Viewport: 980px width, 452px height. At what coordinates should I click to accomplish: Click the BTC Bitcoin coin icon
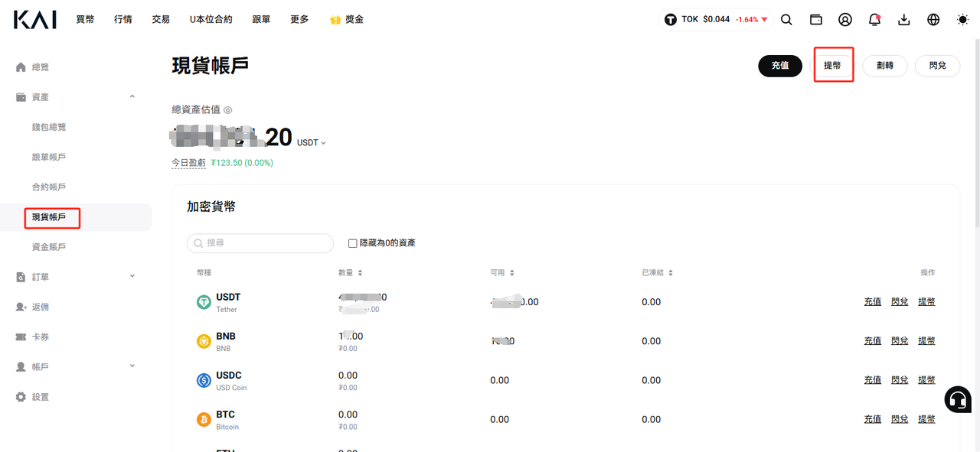pyautogui.click(x=204, y=420)
